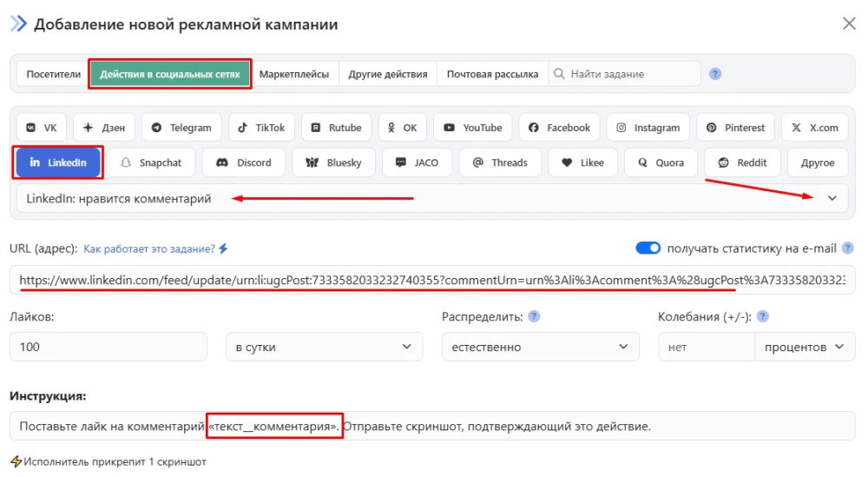Click the help icon next to task search
The image size is (868, 477).
click(x=715, y=74)
